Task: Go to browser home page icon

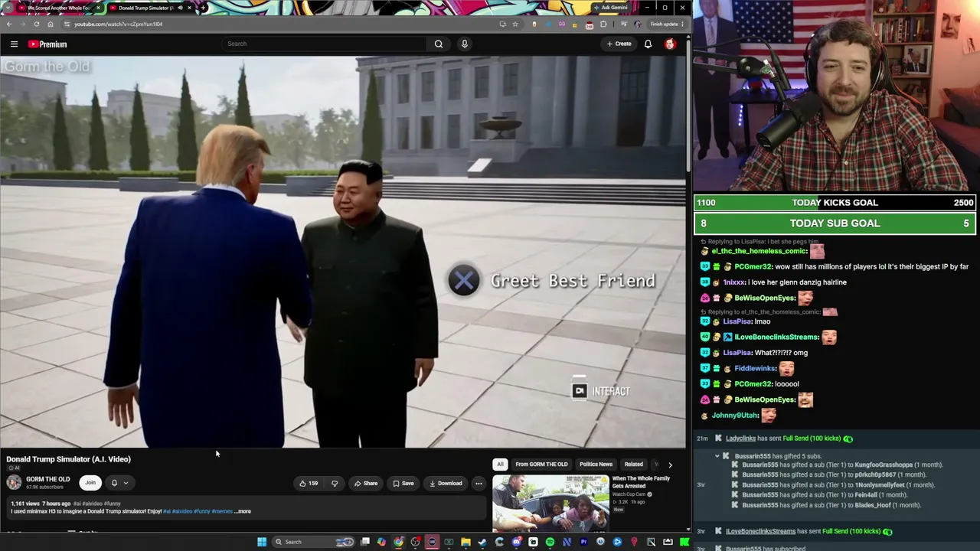Action: (51, 24)
